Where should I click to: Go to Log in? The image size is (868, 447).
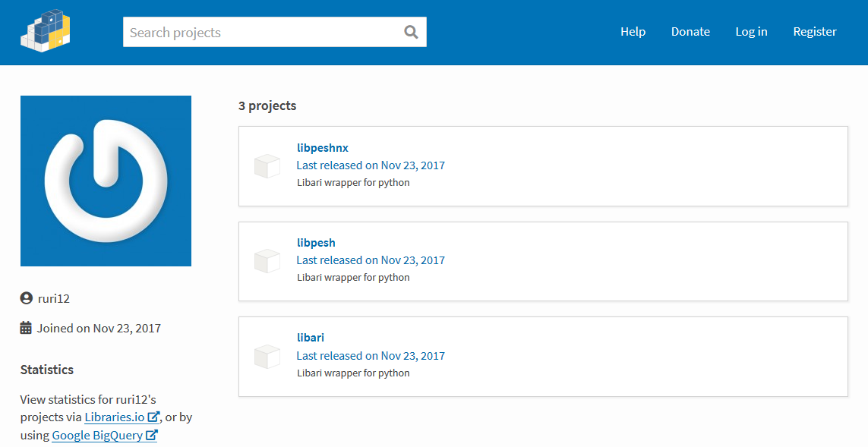coord(751,32)
